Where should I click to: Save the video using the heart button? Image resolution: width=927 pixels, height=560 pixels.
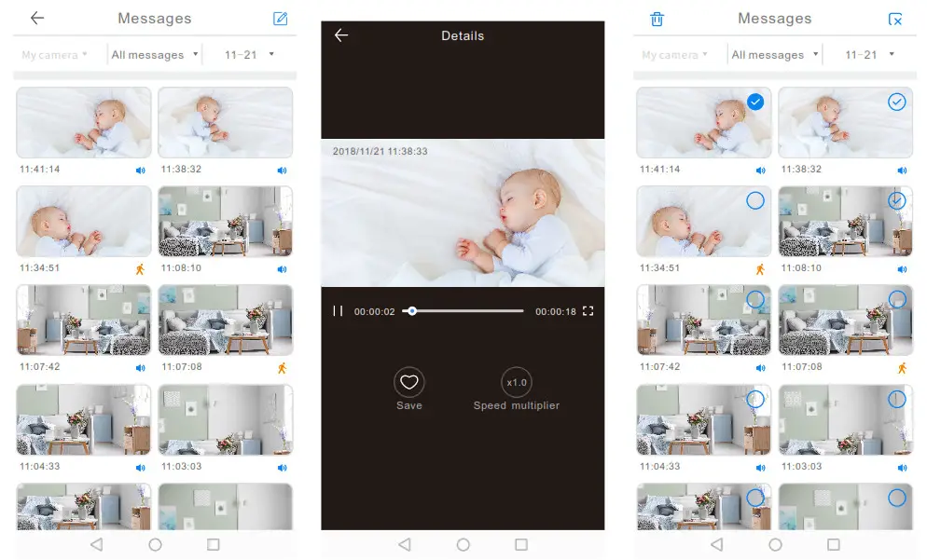409,383
